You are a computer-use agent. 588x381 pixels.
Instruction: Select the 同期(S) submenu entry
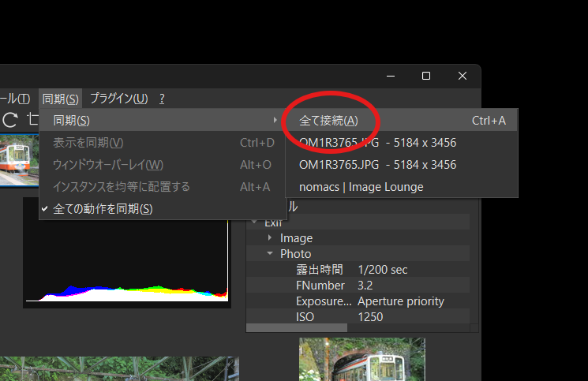coord(161,120)
